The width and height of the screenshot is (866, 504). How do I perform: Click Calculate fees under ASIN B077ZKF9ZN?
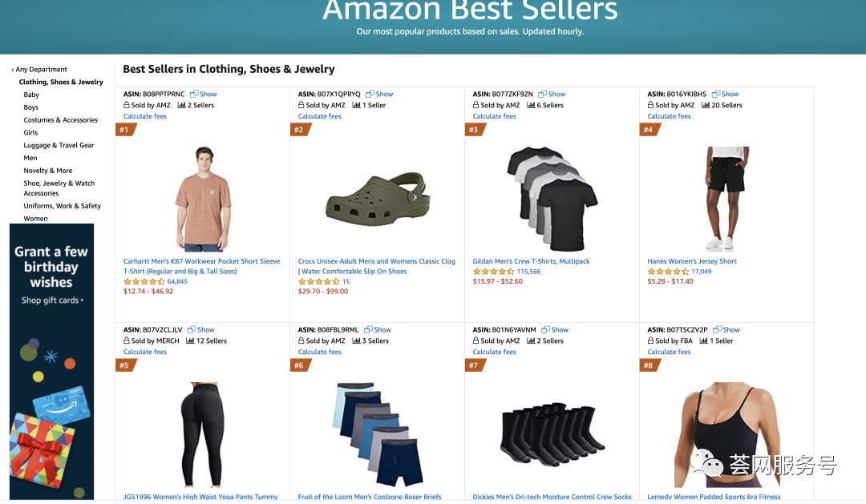click(495, 116)
